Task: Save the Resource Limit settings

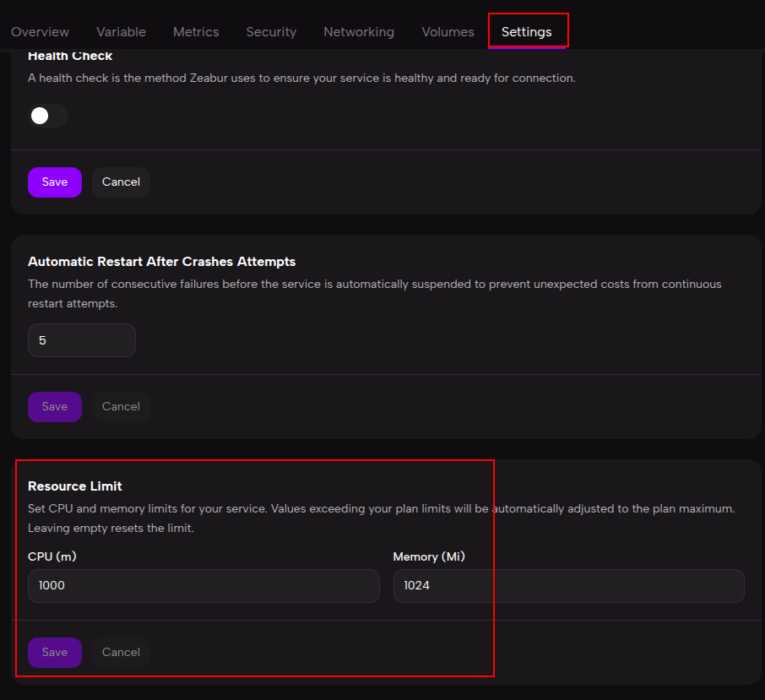Action: (x=55, y=653)
